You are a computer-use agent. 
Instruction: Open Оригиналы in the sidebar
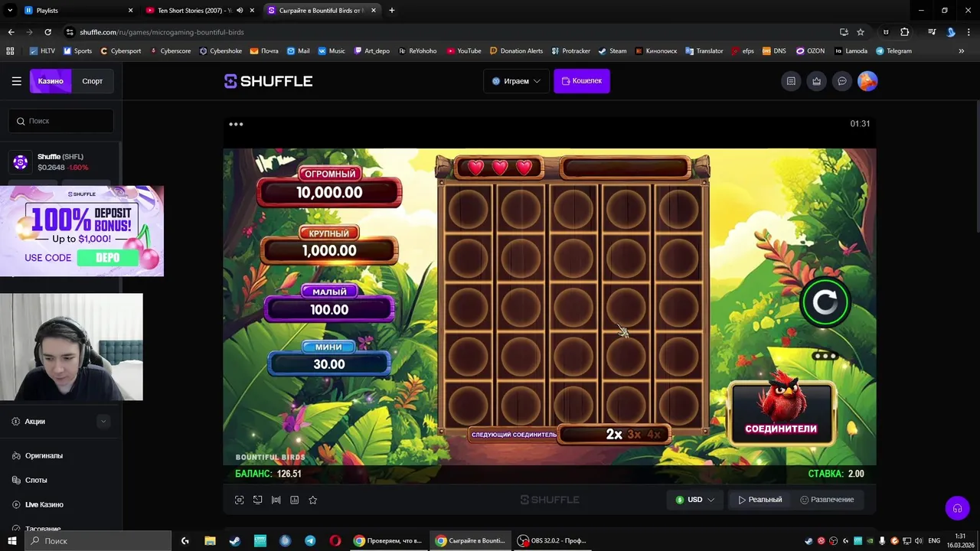pos(44,455)
